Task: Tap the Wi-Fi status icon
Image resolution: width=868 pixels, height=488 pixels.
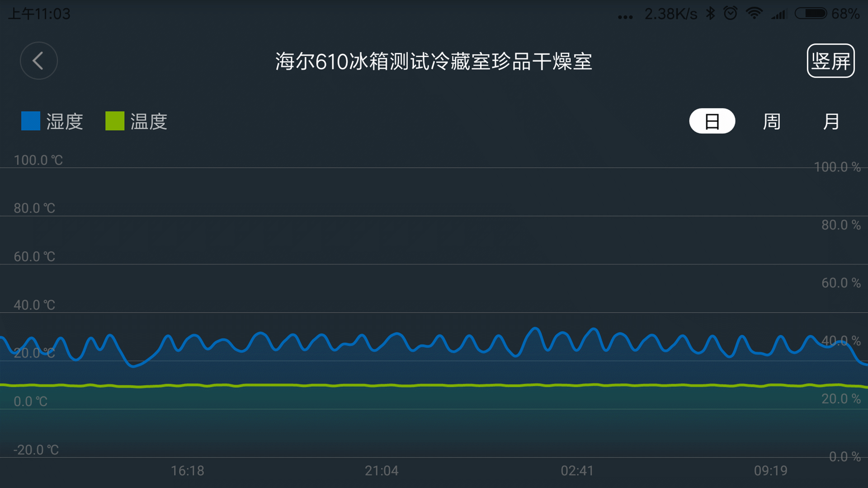Action: [x=754, y=14]
